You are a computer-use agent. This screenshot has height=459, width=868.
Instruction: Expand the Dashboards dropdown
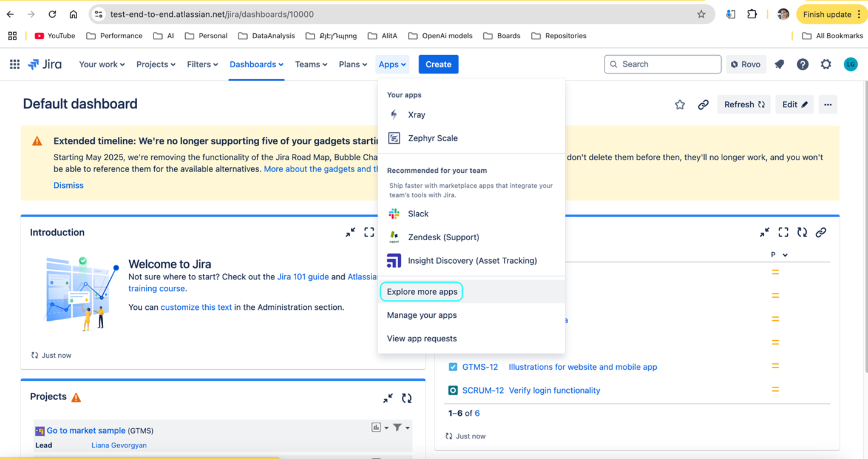click(256, 64)
